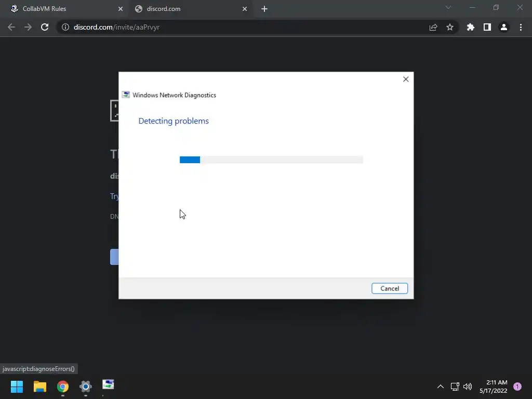Cancel the Windows Network Diagnostics
The image size is (532, 399).
coord(390,288)
